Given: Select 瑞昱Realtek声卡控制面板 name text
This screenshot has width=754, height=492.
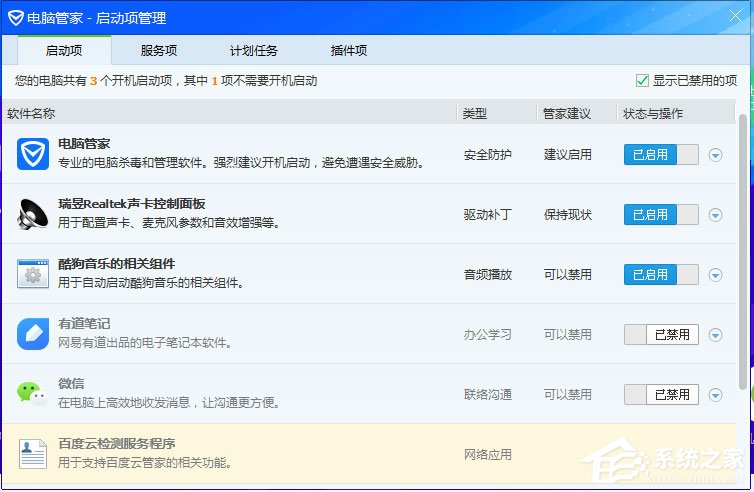Looking at the screenshot, I should click(x=132, y=203).
